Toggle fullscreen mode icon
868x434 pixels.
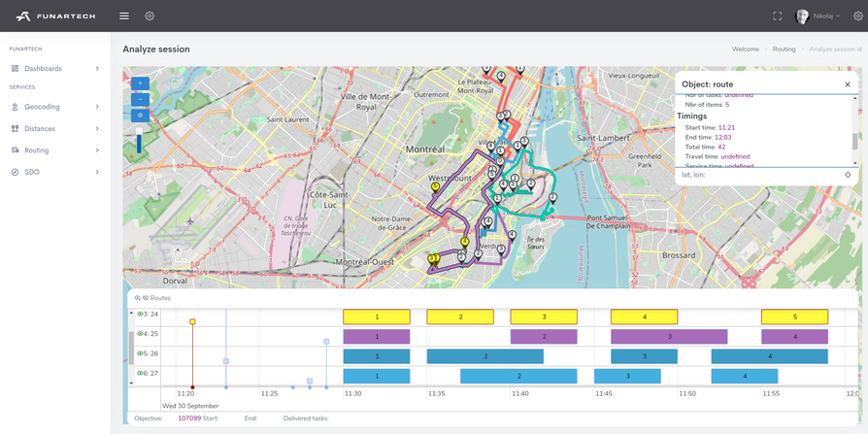click(777, 16)
